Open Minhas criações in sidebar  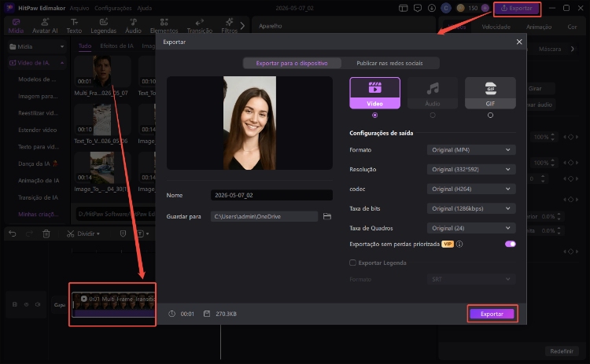click(38, 214)
